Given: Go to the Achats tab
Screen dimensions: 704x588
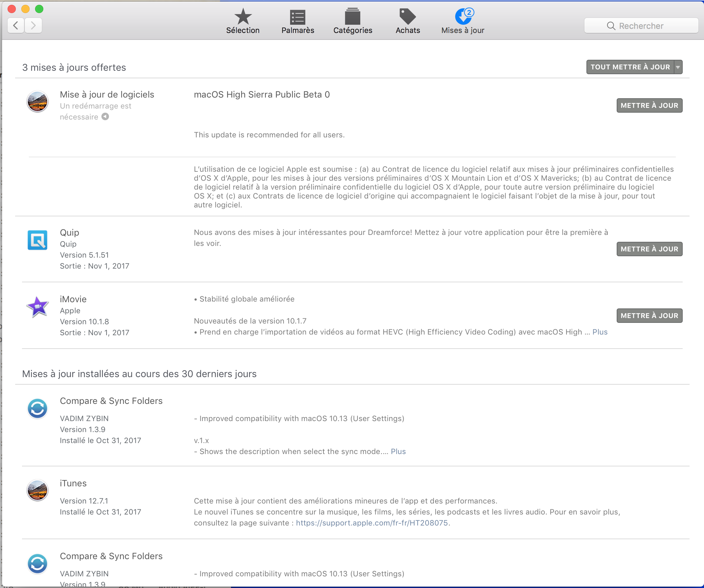Looking at the screenshot, I should click(x=408, y=21).
